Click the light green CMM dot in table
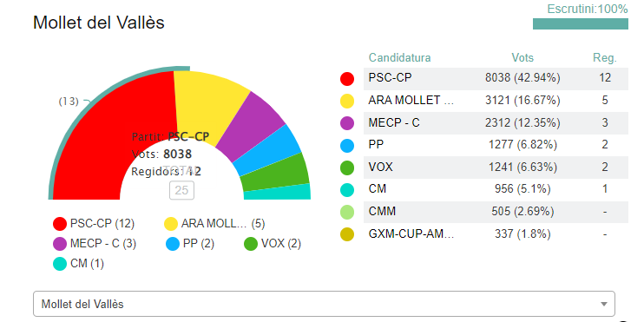Screen dimensions: 644x322 pos(347,212)
